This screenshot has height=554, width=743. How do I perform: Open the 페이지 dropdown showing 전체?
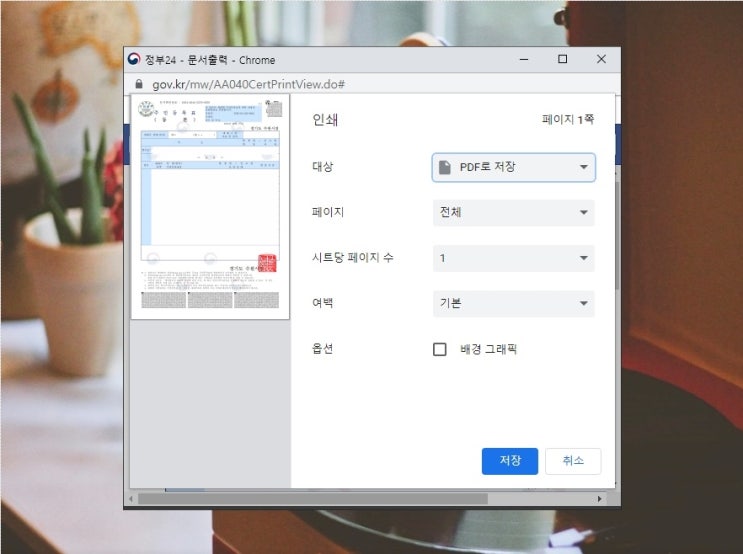pos(514,212)
